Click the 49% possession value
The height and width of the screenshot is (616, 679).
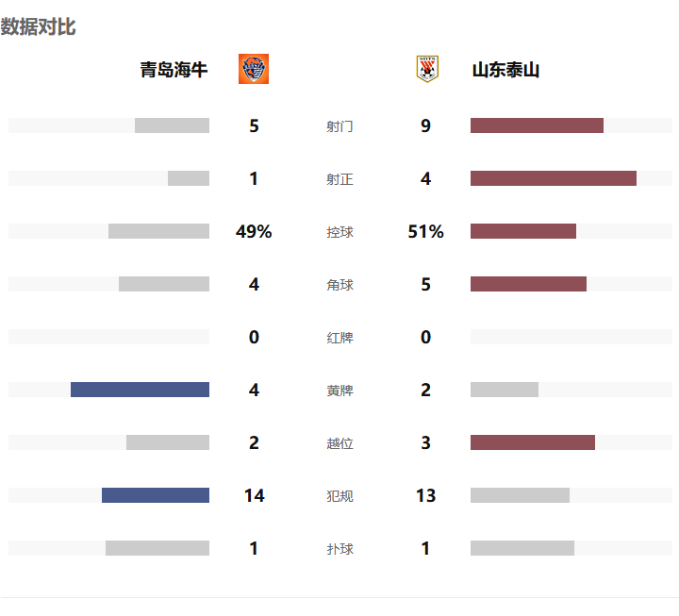pos(254,231)
